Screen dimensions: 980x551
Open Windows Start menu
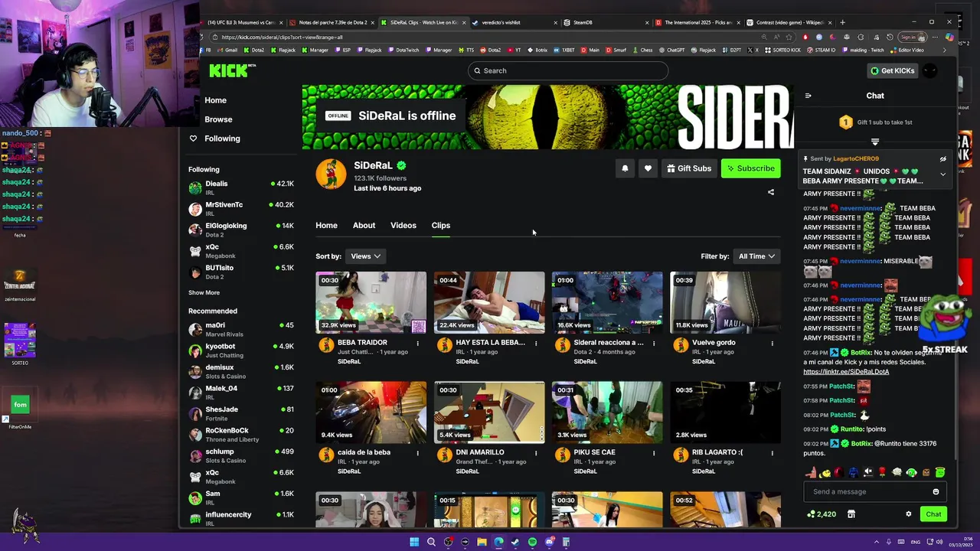coord(414,542)
